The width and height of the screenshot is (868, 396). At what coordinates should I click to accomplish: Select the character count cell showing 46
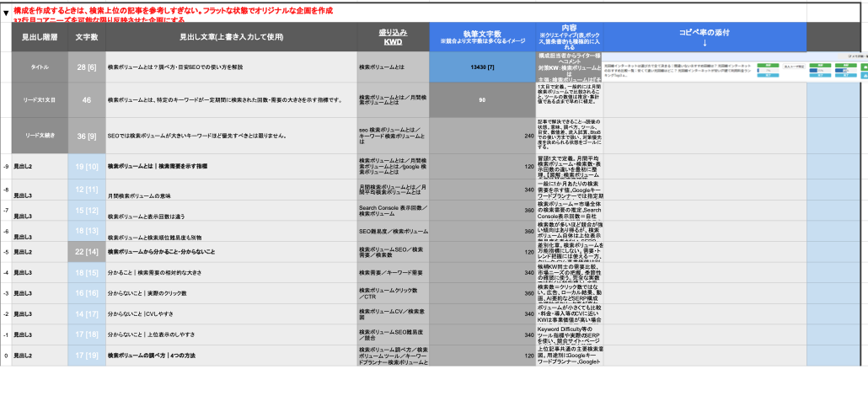click(x=87, y=99)
